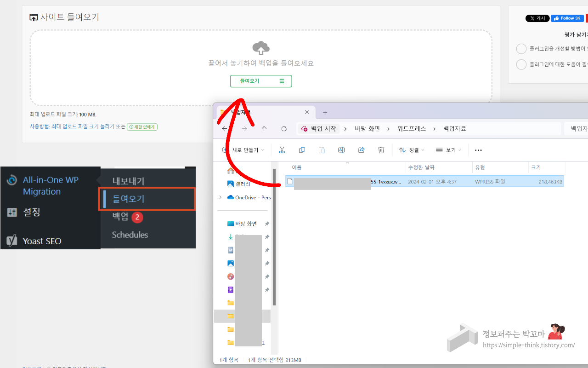This screenshot has width=588, height=368.
Task: Expand the chevron after 바탕 화면 breadcrumb
Action: pos(389,129)
